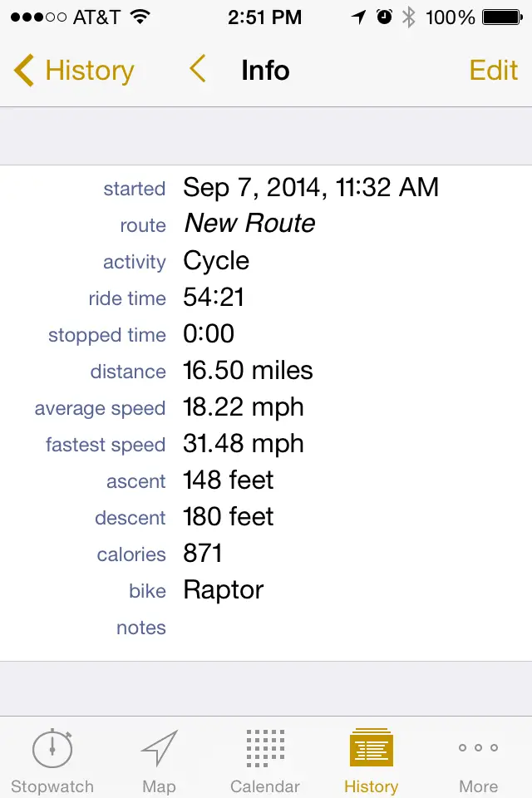
Task: Tap the More three-dots icon
Action: [478, 747]
